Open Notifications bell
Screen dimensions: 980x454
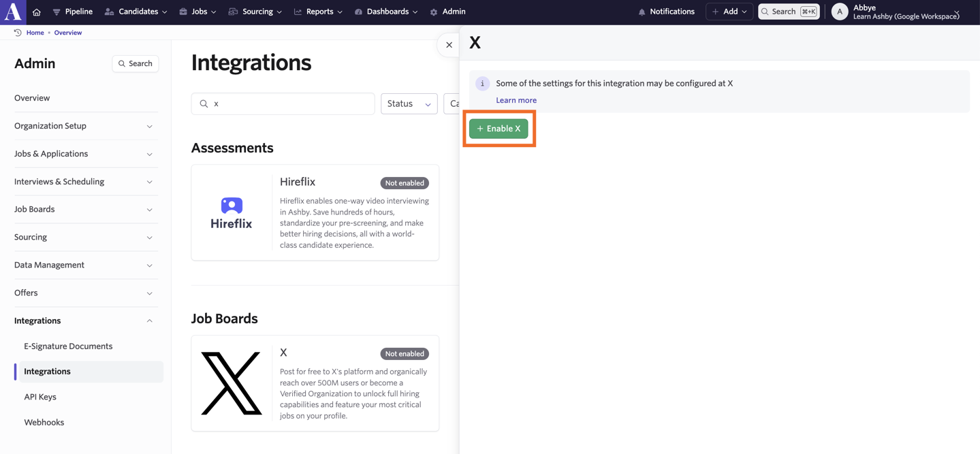tap(666, 12)
